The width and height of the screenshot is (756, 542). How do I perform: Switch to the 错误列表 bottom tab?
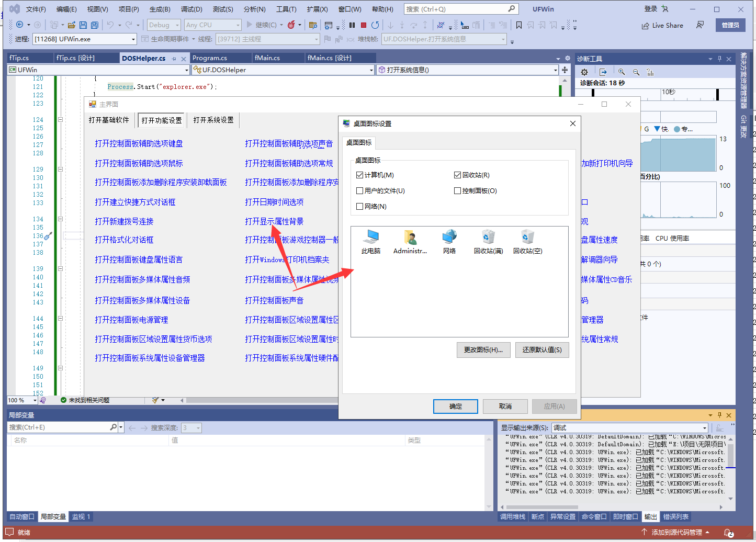coord(676,517)
